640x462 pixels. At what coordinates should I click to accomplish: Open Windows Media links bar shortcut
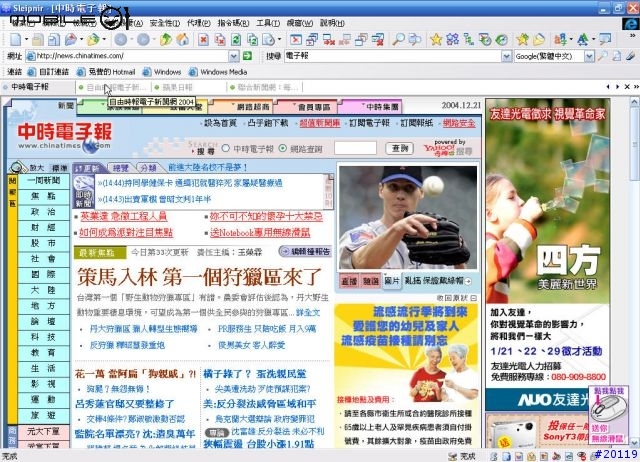(x=218, y=72)
